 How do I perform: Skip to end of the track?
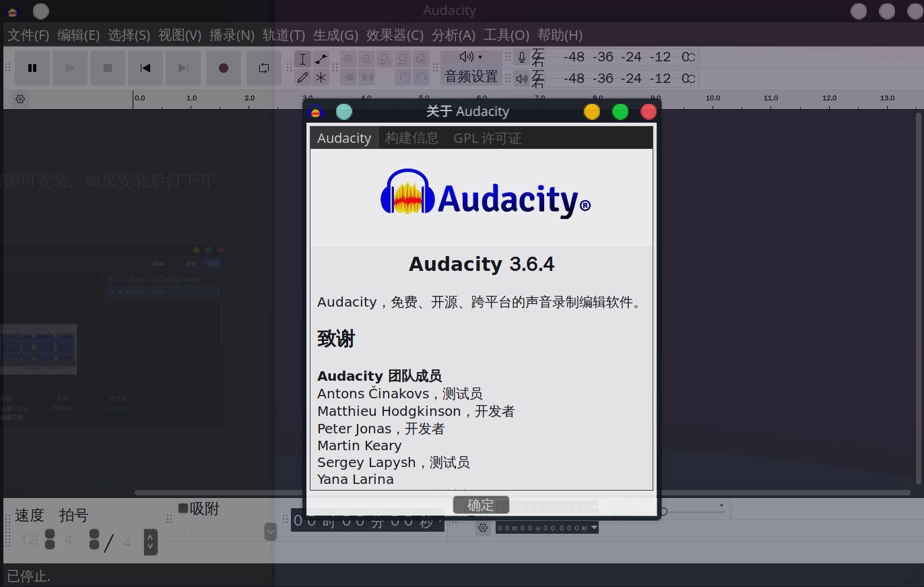click(x=183, y=68)
